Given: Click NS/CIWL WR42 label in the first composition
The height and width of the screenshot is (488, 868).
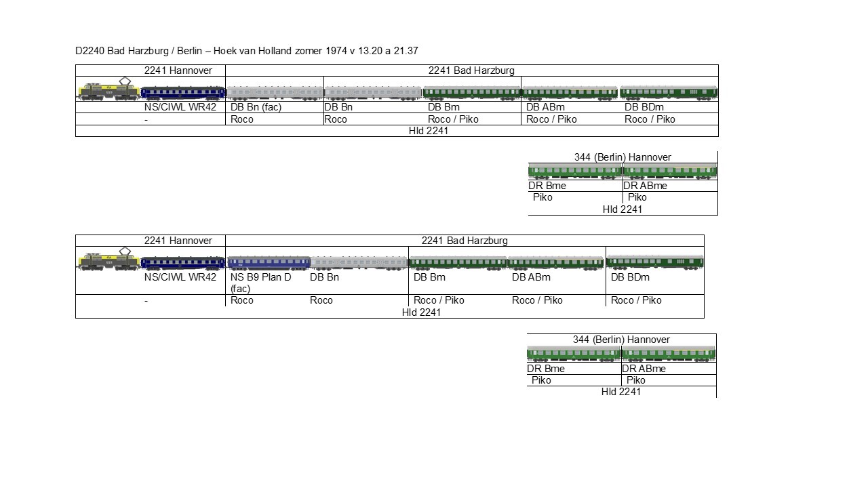Looking at the screenshot, I should pos(180,107).
